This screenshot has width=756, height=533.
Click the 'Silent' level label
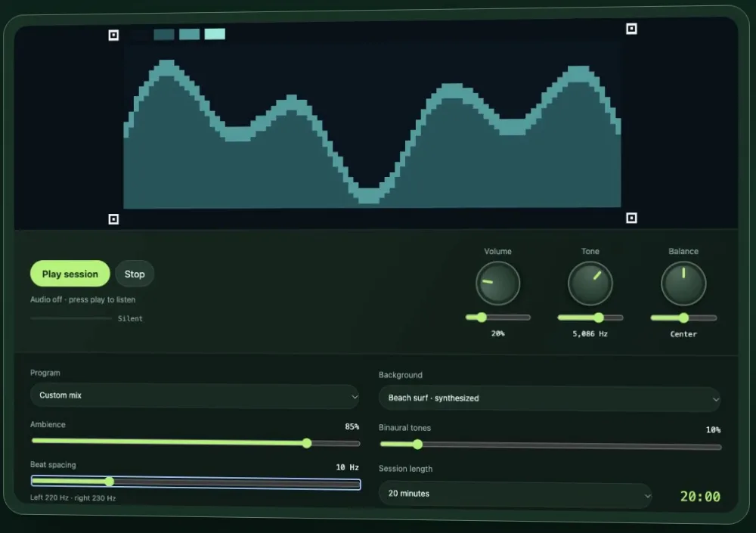point(130,318)
